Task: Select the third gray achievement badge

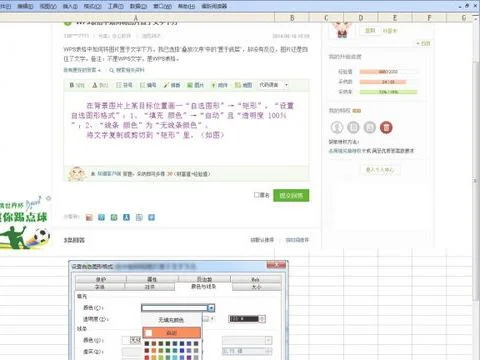Action: pos(370,127)
